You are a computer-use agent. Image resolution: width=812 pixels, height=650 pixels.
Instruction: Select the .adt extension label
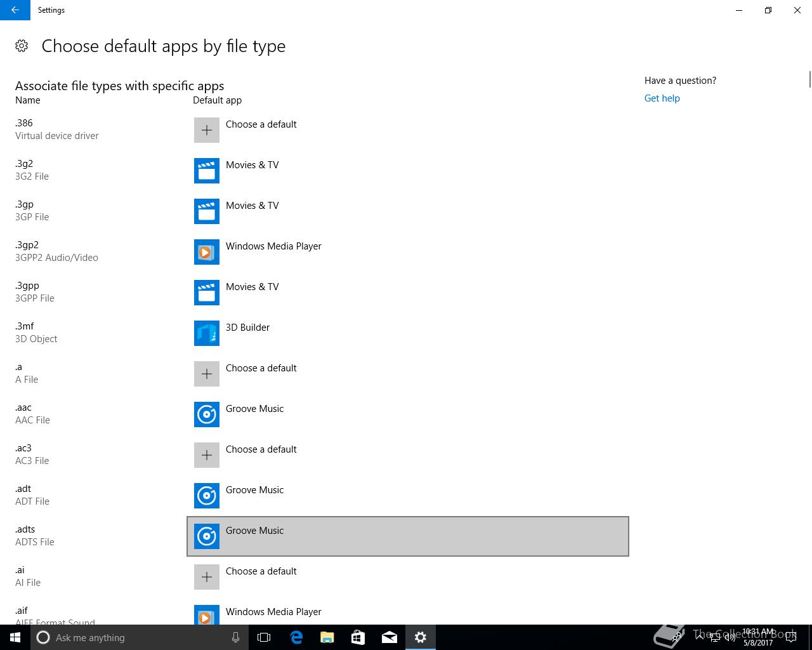[23, 489]
